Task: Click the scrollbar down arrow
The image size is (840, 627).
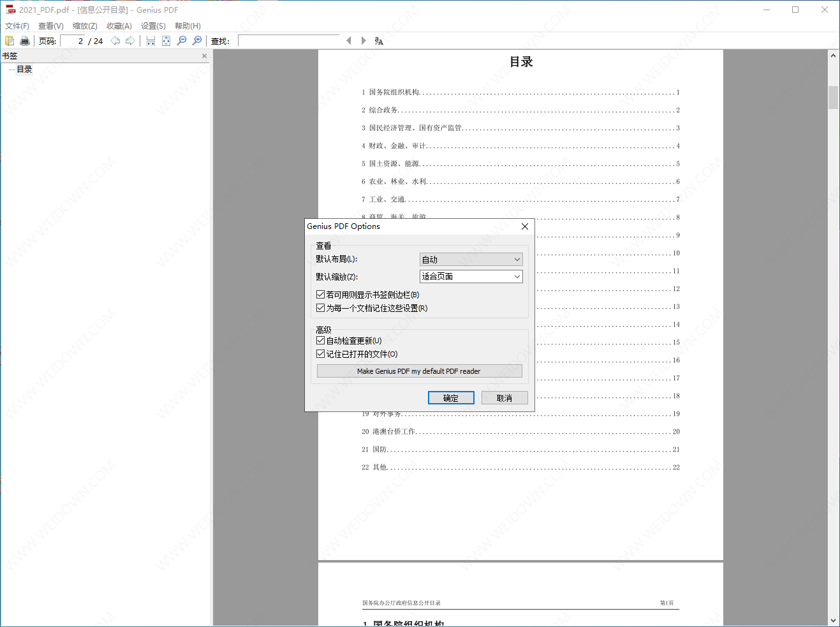Action: click(833, 621)
